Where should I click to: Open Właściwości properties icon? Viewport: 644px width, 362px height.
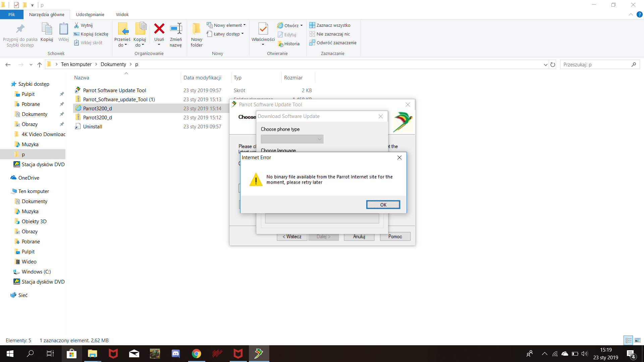263,29
